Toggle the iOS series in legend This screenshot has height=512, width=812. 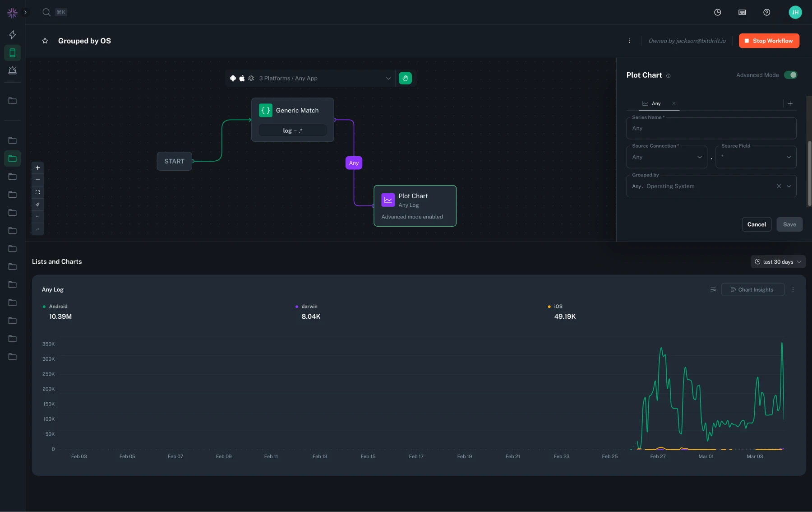coord(558,307)
